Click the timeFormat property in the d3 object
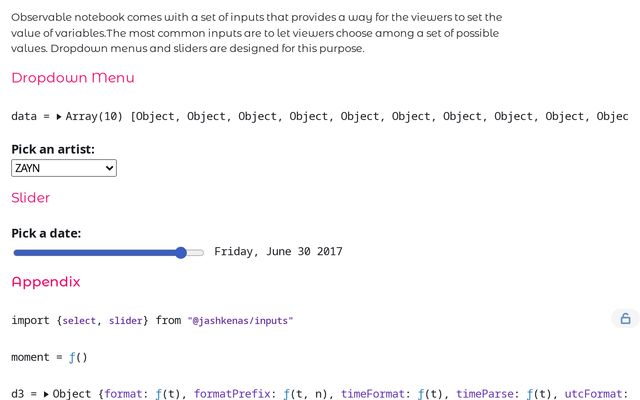Screen dimensions: 640x400 click(x=374, y=395)
